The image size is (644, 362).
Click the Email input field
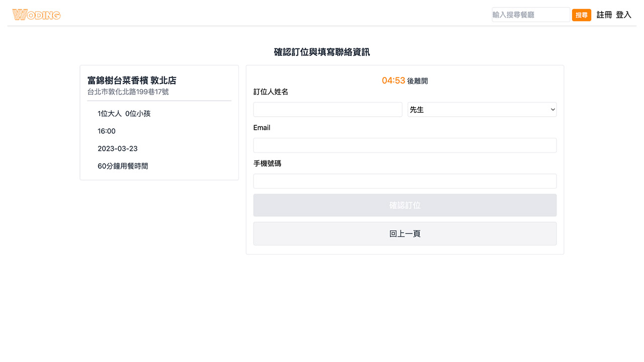[x=405, y=145]
